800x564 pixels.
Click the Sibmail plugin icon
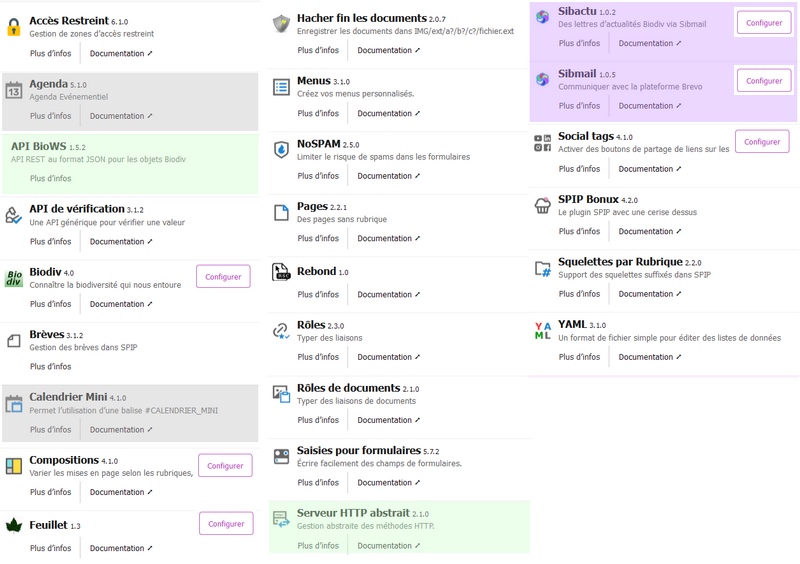pyautogui.click(x=542, y=79)
